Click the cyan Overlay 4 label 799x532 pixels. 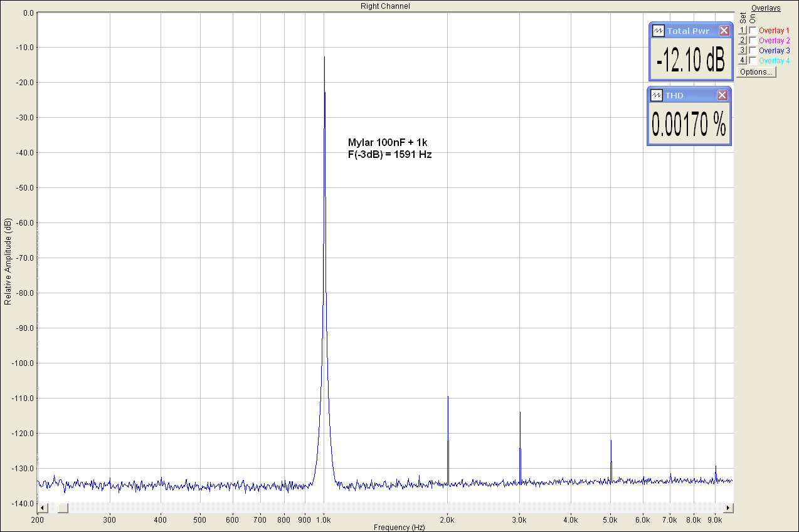774,60
